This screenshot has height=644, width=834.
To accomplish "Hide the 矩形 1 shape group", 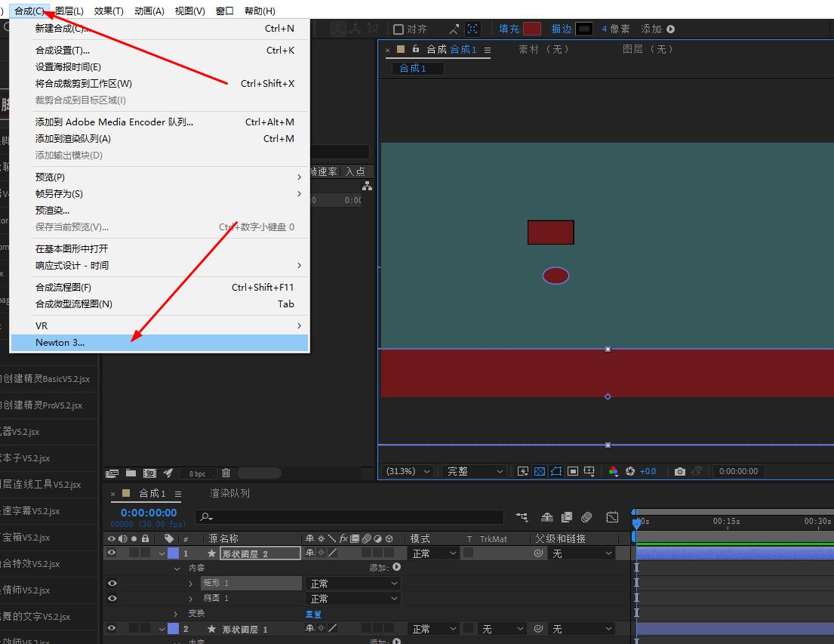I will [x=112, y=584].
